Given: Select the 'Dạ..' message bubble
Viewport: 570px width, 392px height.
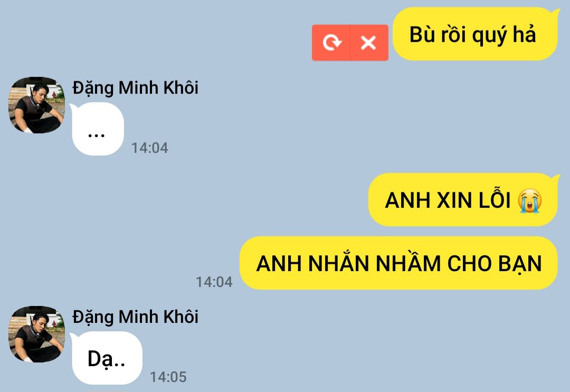Looking at the screenshot, I should coord(106,358).
